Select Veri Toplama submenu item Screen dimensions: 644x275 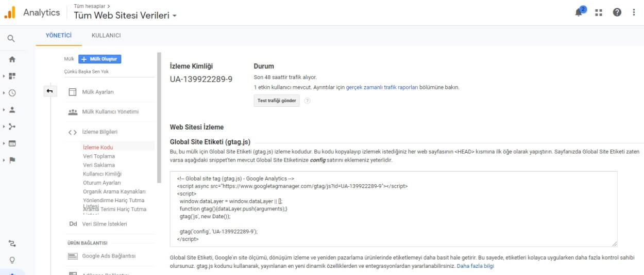point(99,156)
